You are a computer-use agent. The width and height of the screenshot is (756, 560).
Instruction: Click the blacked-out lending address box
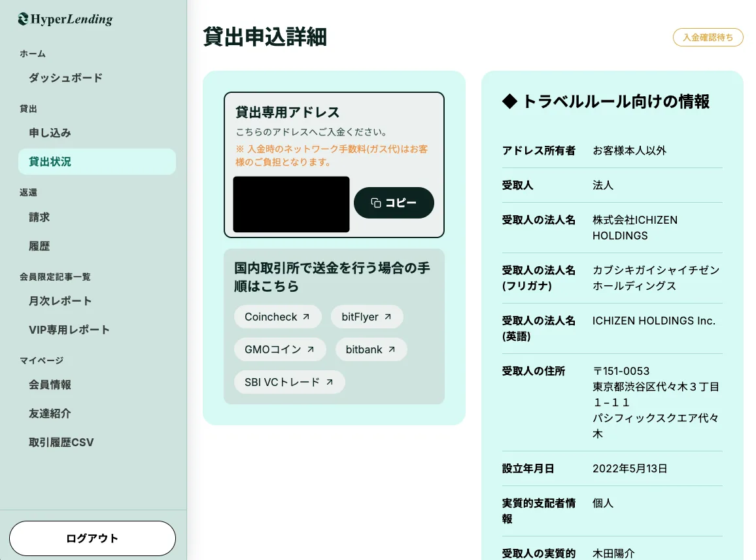coord(291,204)
